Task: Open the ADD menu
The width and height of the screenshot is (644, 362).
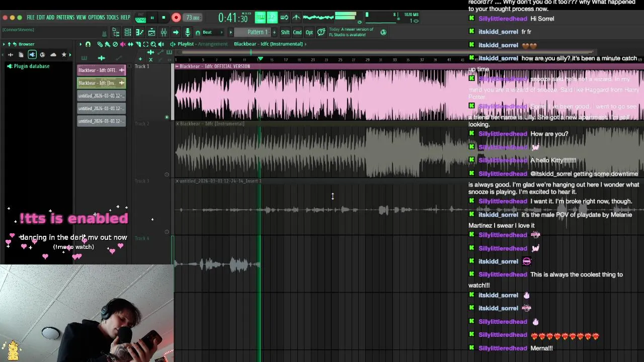Action: 50,18
